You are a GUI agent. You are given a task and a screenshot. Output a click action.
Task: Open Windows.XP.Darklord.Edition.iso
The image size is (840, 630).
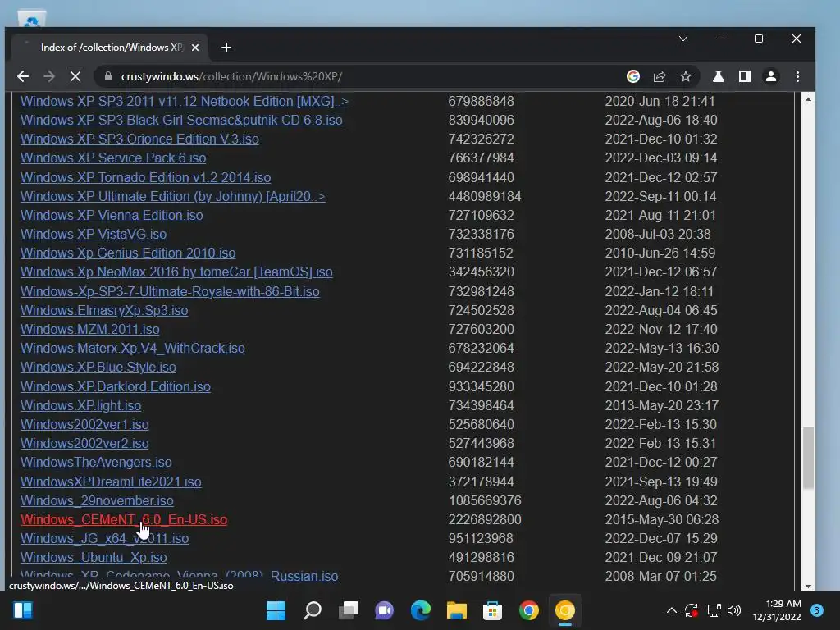pos(115,386)
